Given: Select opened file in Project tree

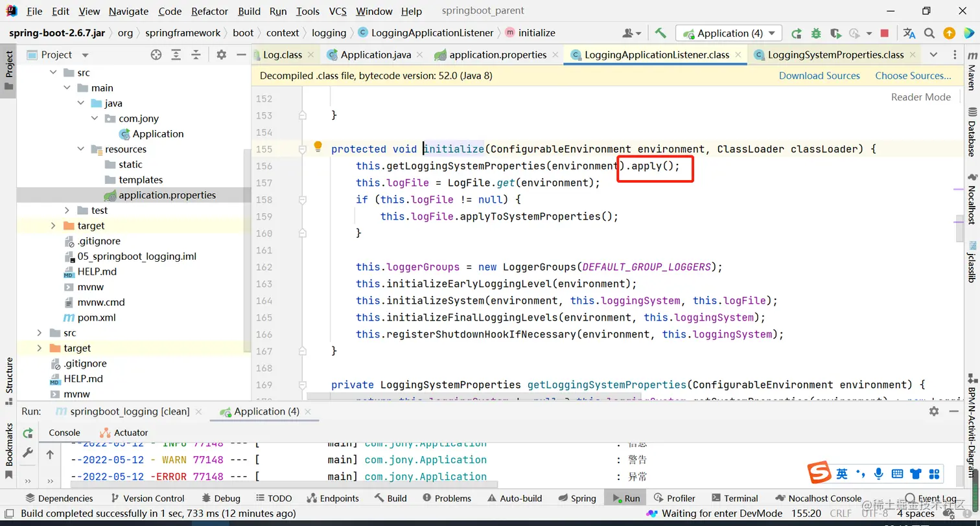Looking at the screenshot, I should (156, 55).
